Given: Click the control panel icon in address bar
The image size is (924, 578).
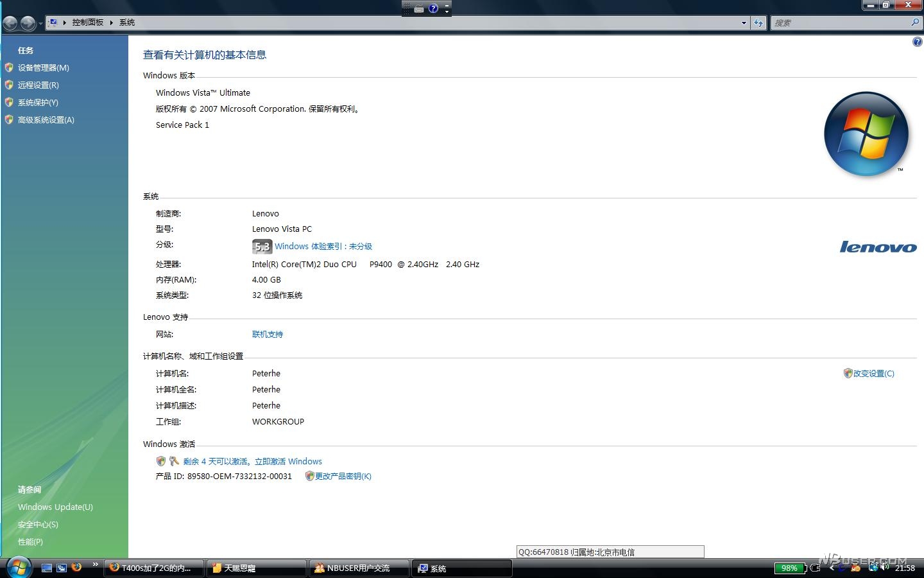Looking at the screenshot, I should click(54, 22).
